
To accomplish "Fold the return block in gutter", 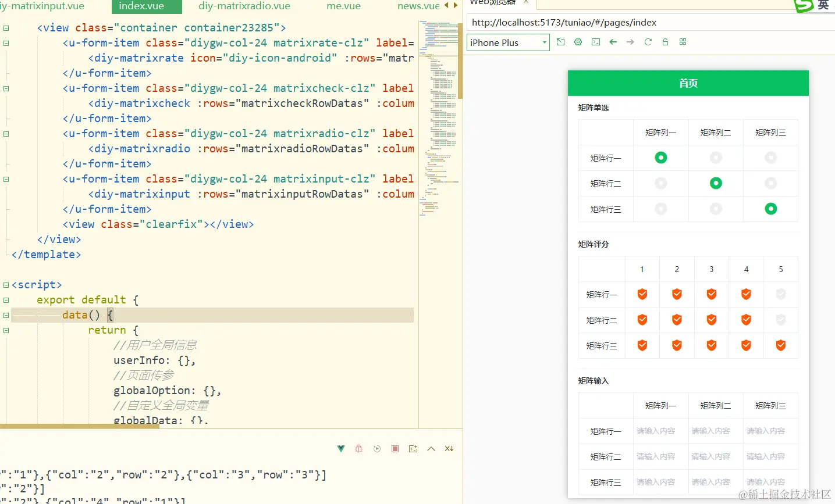I will pos(6,330).
